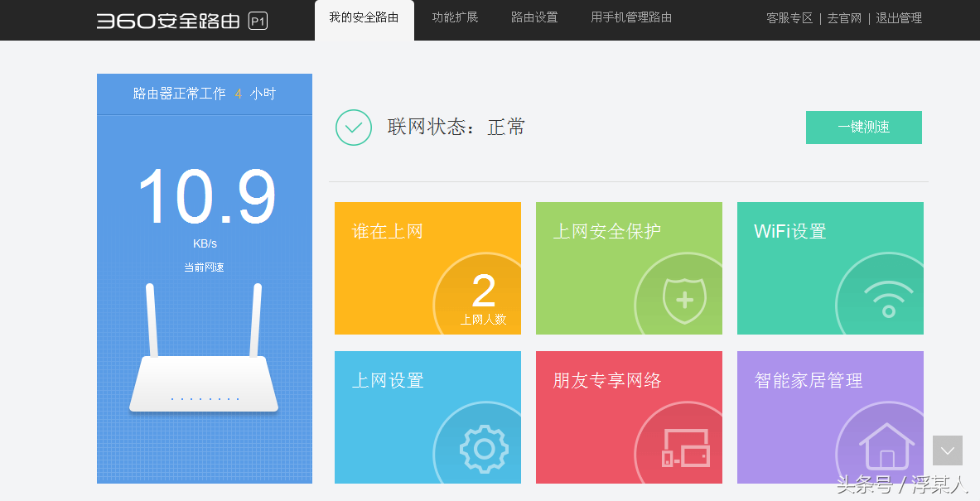
Task: Click the 联网状态:正常 text
Action: [456, 127]
